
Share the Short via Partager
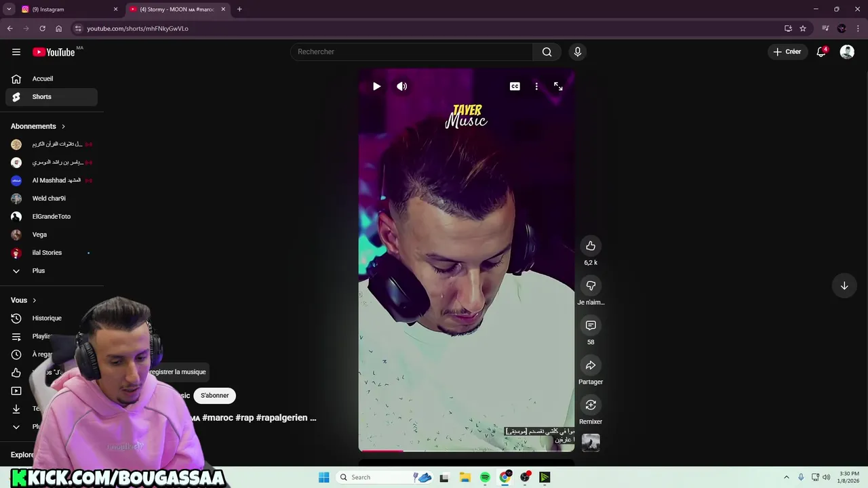pyautogui.click(x=591, y=365)
